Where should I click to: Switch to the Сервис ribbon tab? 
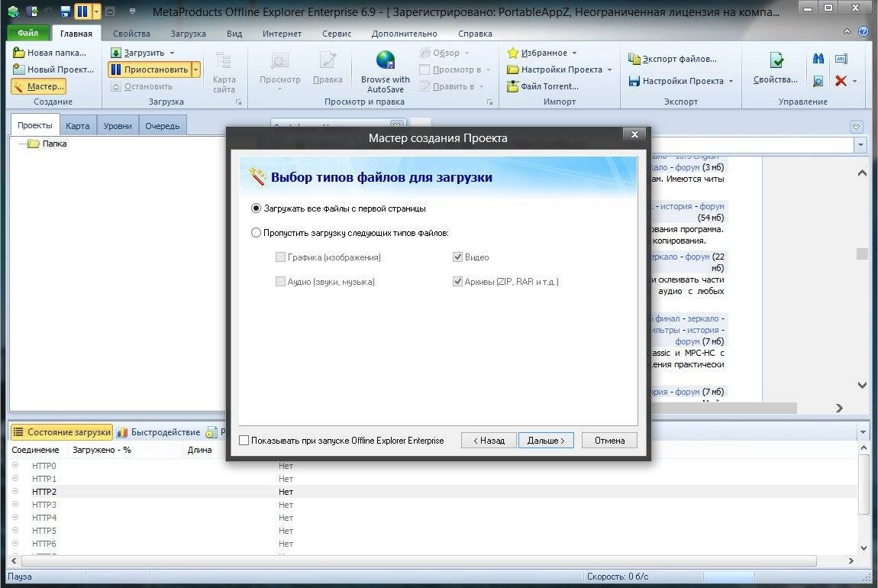tap(337, 34)
